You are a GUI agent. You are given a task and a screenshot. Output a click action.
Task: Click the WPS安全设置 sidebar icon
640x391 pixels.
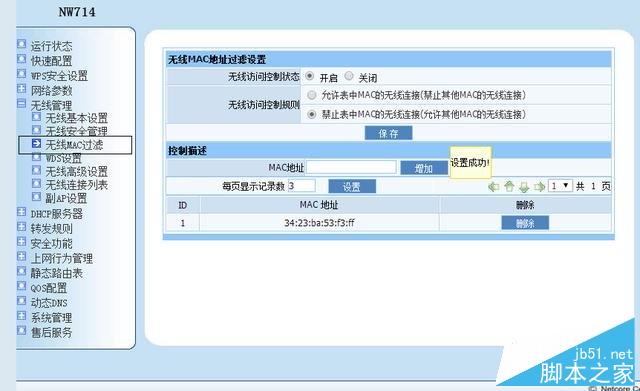(x=22, y=74)
